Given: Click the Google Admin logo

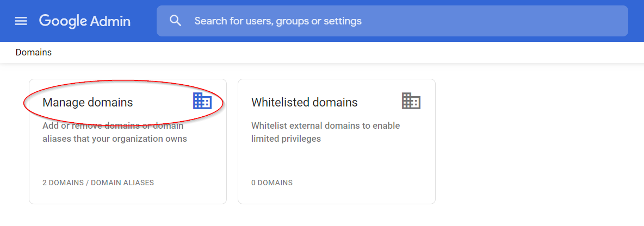Looking at the screenshot, I should (x=84, y=21).
